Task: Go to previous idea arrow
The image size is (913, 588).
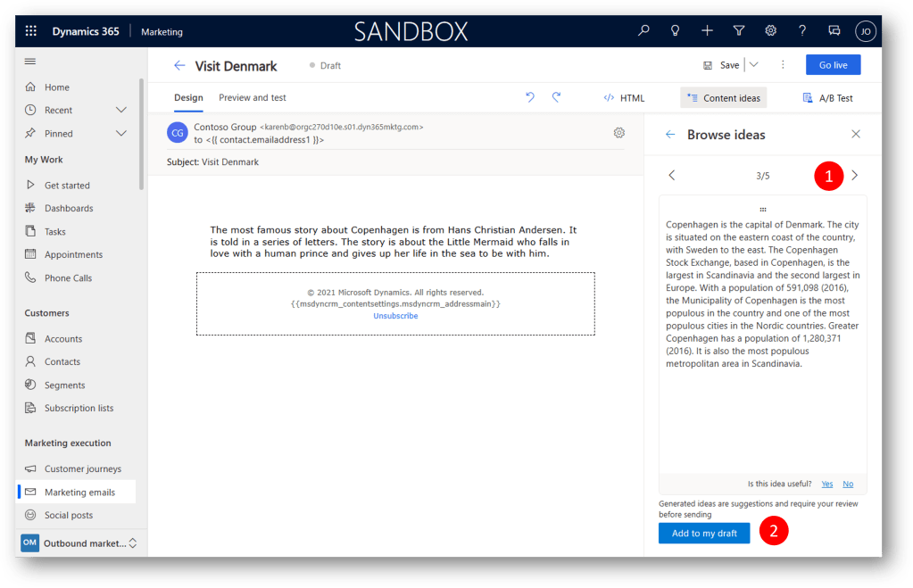Action: 672,176
